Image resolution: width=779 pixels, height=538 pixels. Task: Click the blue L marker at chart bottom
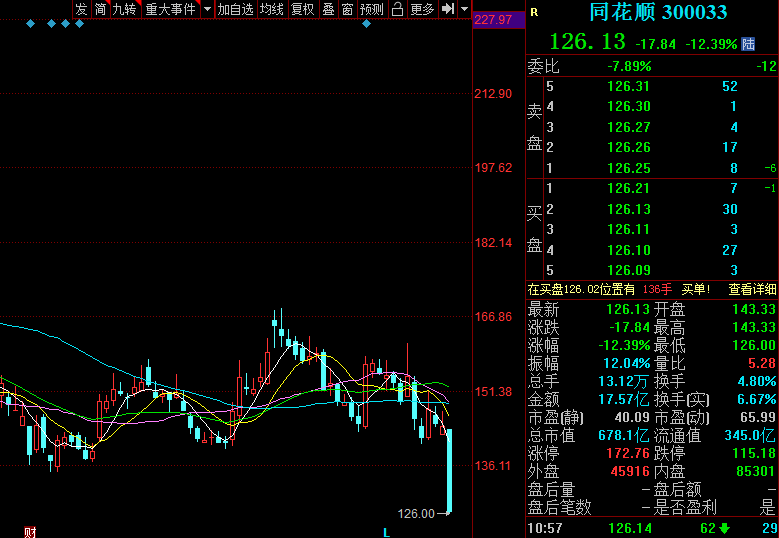386,533
